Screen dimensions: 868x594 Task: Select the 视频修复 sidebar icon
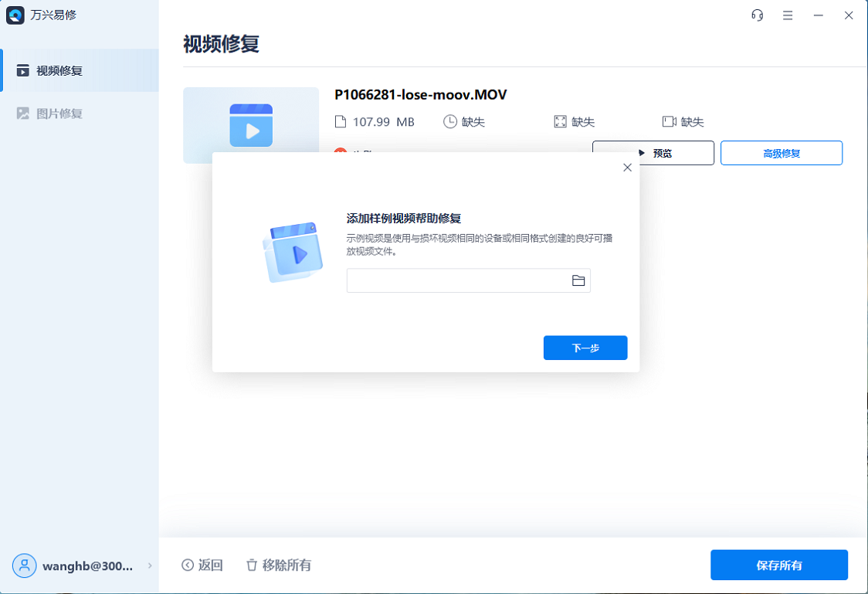tap(22, 70)
